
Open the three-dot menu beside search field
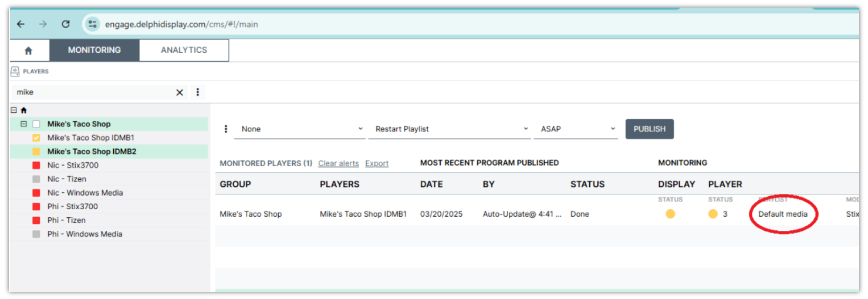pos(198,92)
